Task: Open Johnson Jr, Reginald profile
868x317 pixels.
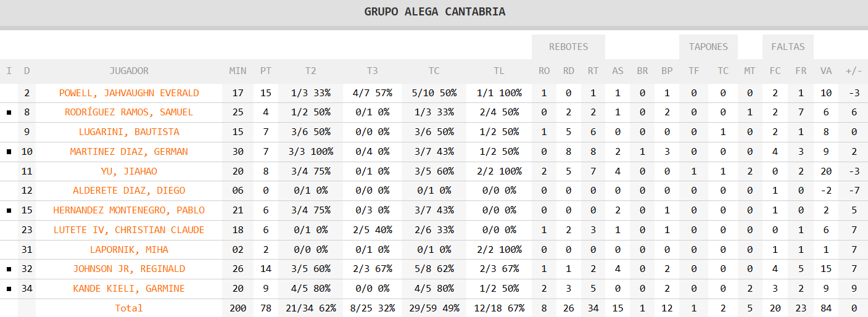Action: (x=129, y=269)
